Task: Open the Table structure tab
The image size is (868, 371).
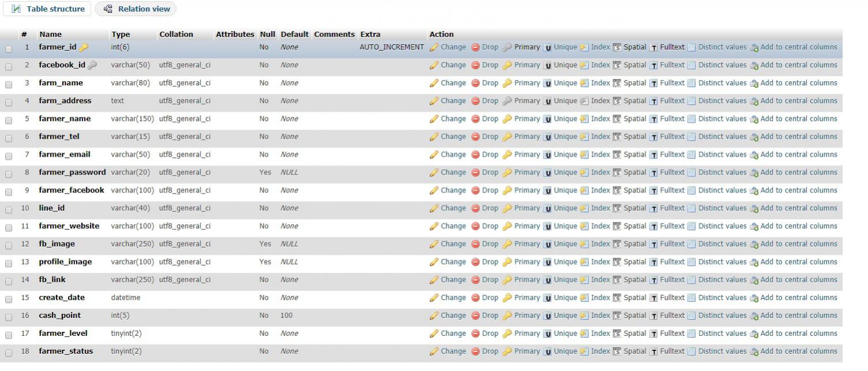Action: click(47, 9)
